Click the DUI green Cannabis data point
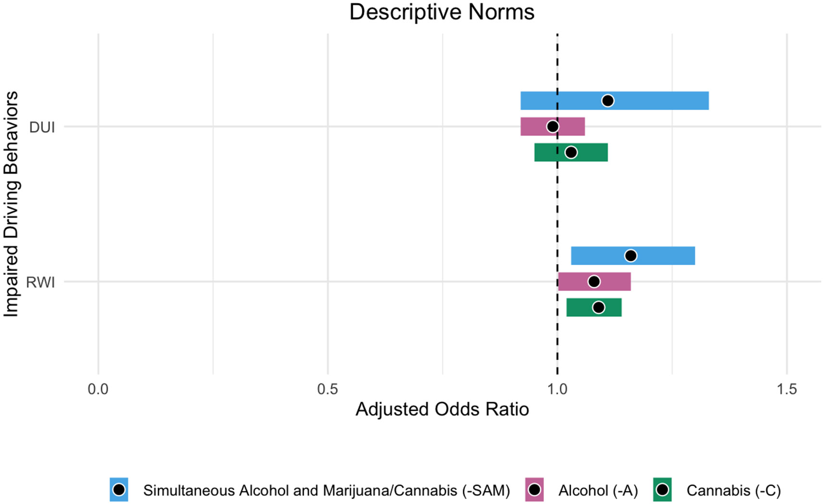 pyautogui.click(x=571, y=152)
